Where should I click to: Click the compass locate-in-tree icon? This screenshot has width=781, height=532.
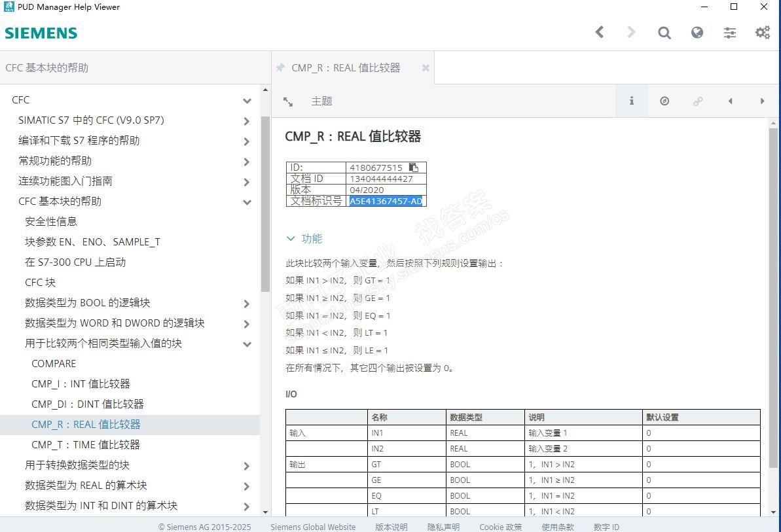pyautogui.click(x=664, y=101)
